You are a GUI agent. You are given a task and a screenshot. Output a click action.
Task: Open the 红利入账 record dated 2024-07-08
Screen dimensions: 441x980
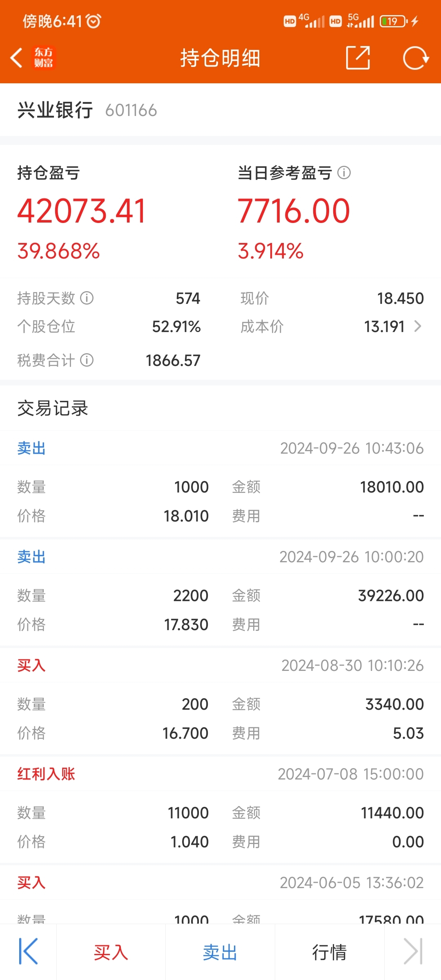[x=220, y=810]
